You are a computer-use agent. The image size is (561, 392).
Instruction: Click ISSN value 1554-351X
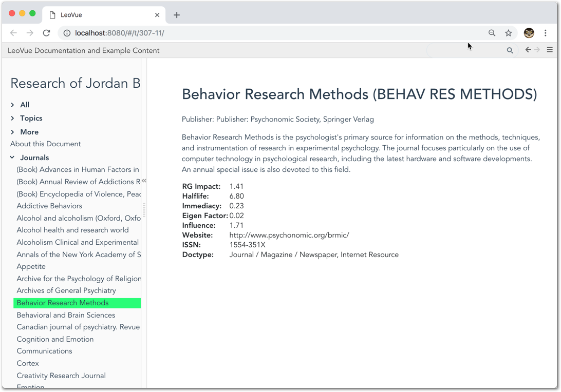(x=247, y=245)
